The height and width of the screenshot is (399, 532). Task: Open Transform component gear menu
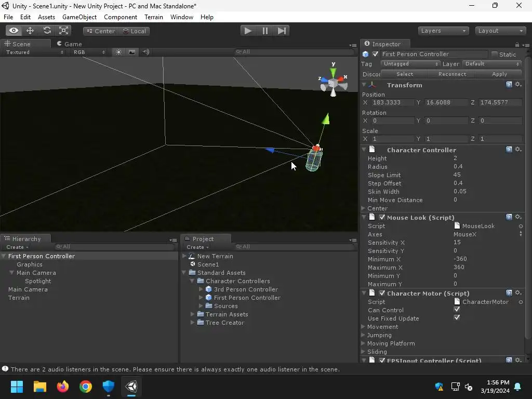coord(518,85)
